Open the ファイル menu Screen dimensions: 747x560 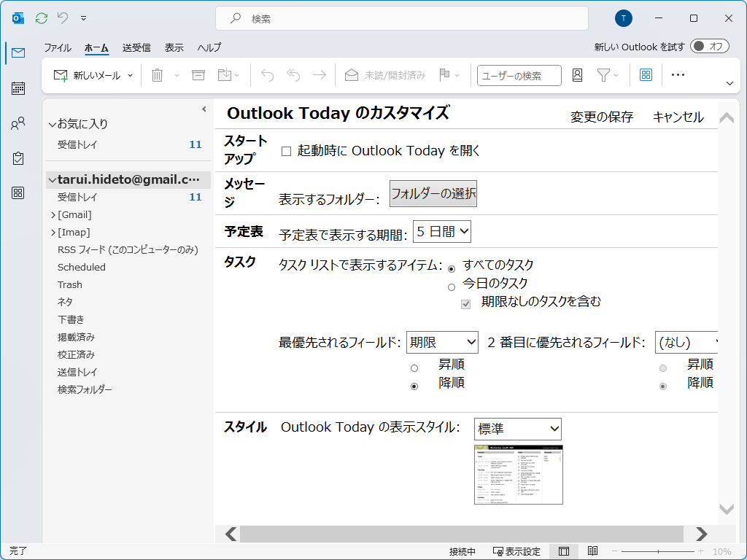point(58,47)
